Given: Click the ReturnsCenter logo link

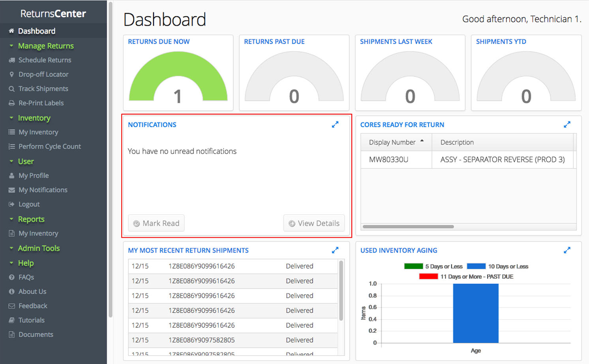Looking at the screenshot, I should (x=53, y=13).
